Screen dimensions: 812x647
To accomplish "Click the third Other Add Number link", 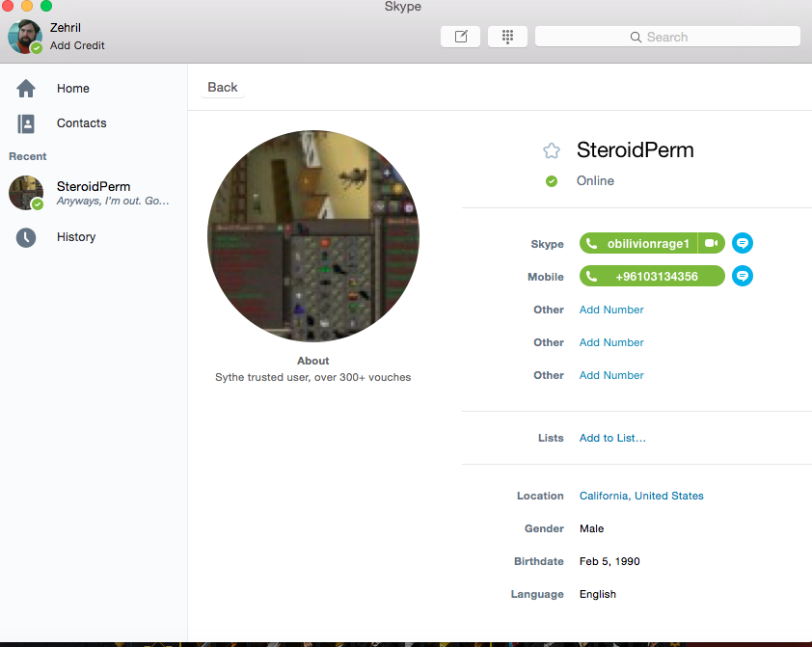I will tap(611, 375).
